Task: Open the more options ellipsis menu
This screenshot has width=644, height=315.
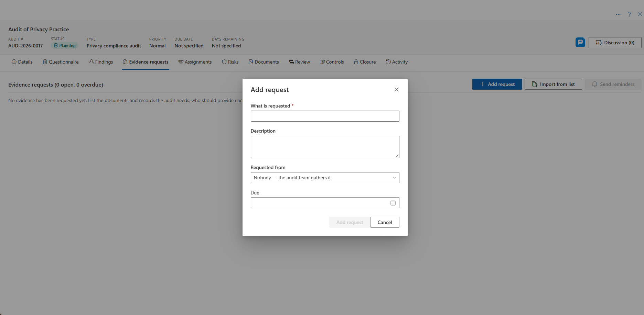Action: point(618,14)
